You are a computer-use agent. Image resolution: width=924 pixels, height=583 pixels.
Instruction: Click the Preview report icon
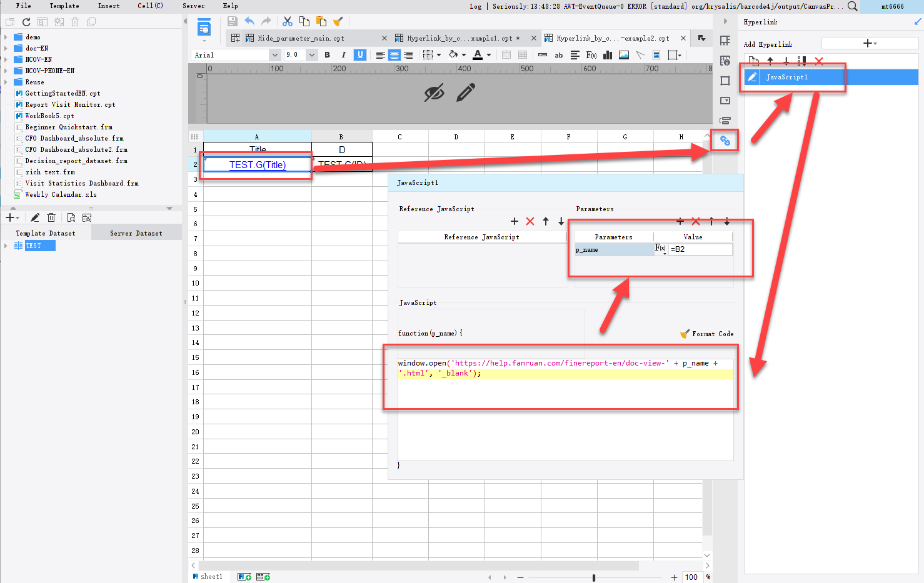[204, 28]
